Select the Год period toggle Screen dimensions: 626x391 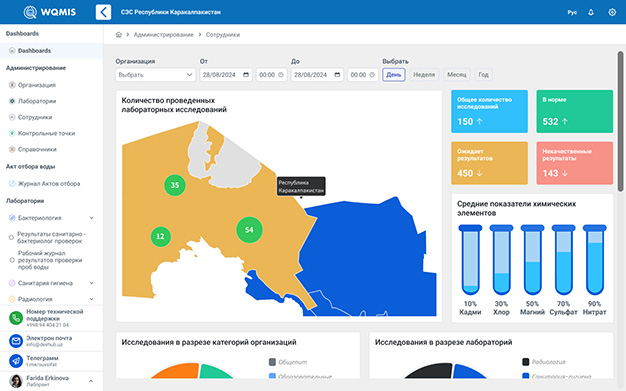(x=483, y=75)
